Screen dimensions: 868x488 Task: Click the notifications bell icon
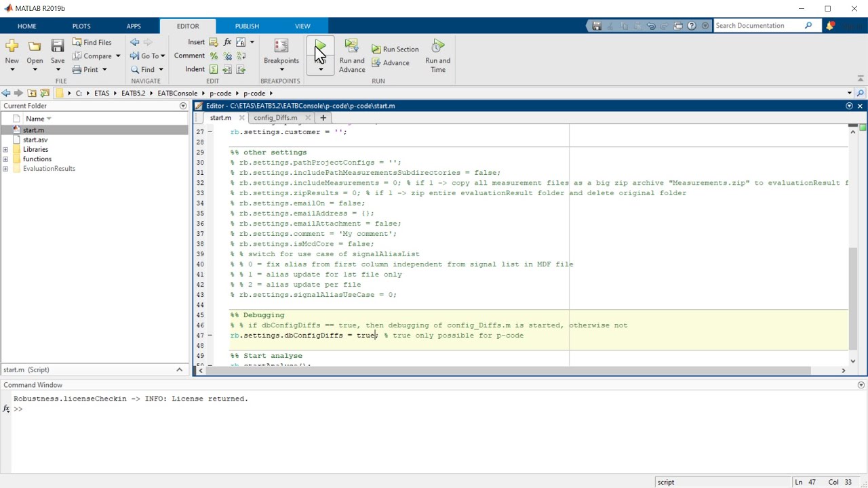[830, 26]
